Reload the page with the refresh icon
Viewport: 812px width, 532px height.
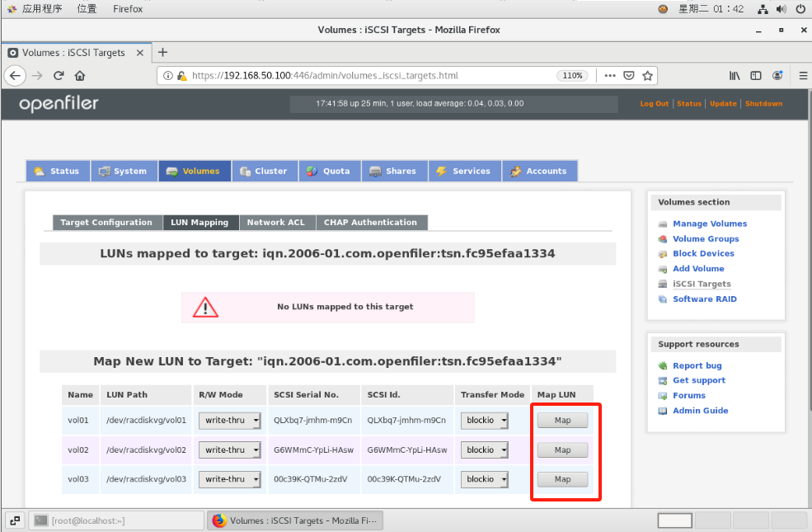pyautogui.click(x=59, y=76)
